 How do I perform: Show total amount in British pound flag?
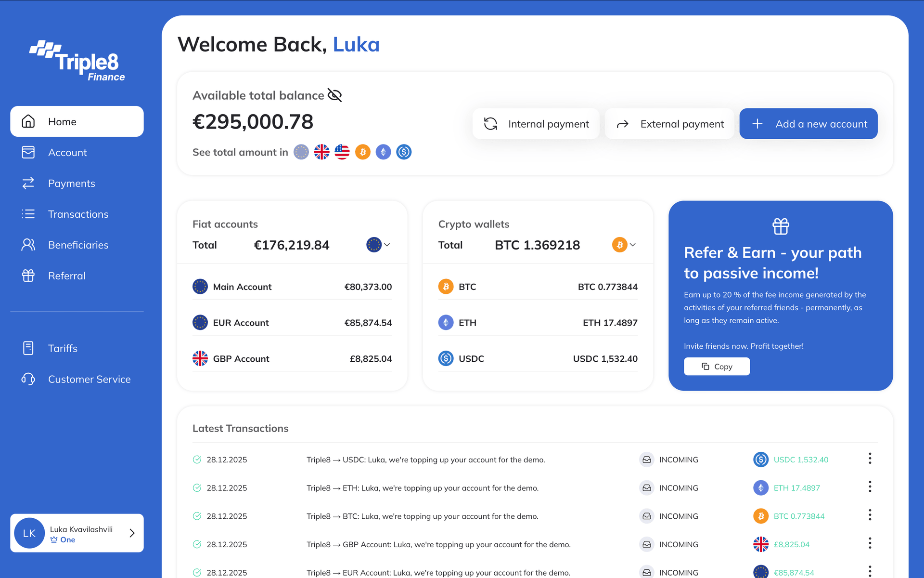321,152
